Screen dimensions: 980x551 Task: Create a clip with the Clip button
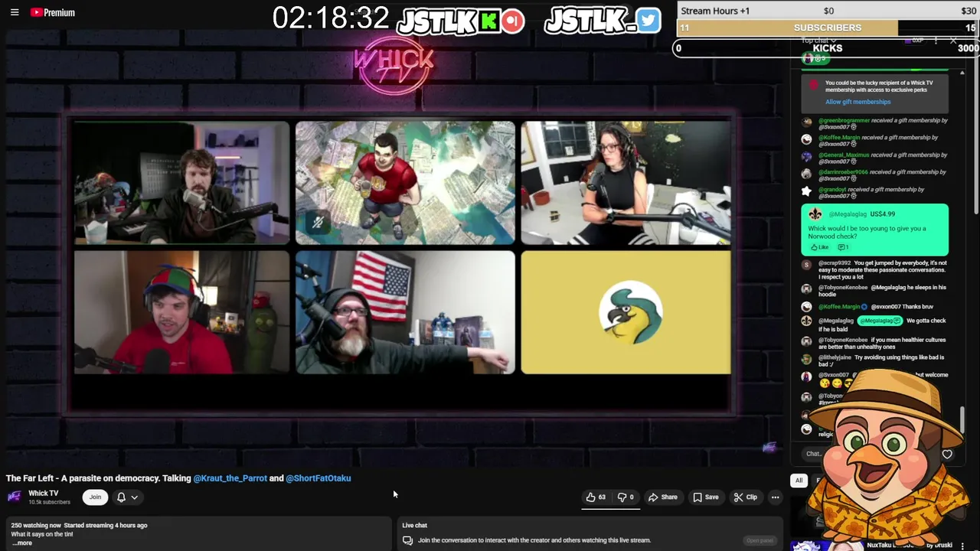[x=745, y=497]
